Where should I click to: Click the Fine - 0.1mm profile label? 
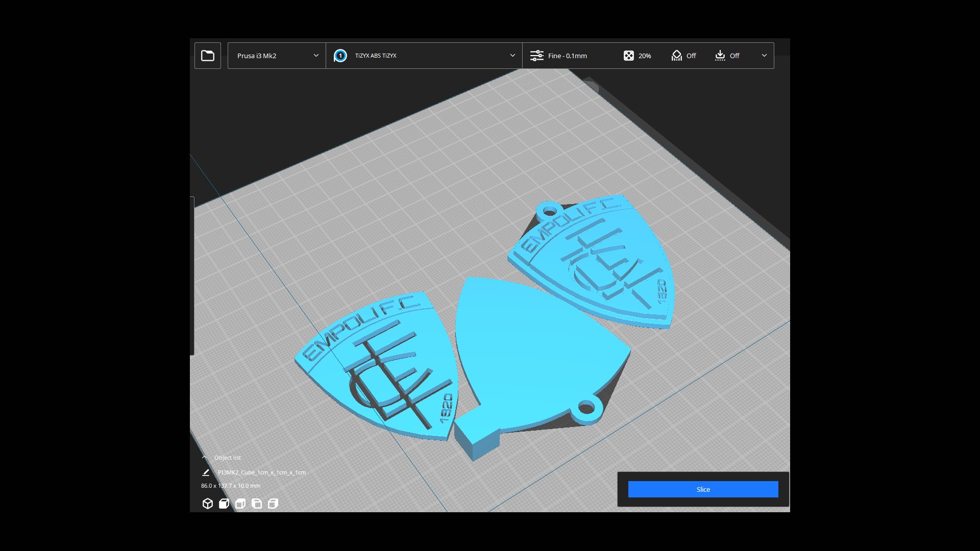click(x=568, y=56)
